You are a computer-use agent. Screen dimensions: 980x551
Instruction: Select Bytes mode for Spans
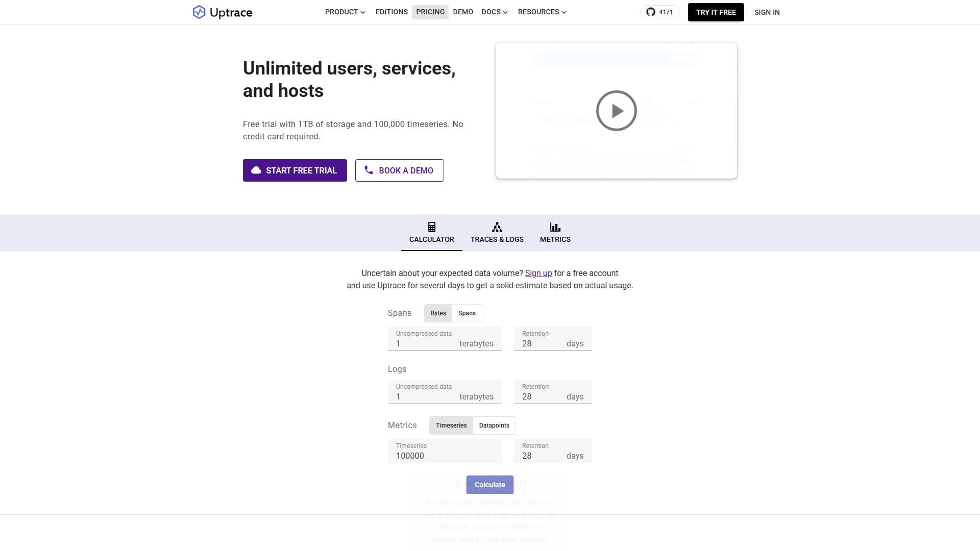[x=438, y=313]
